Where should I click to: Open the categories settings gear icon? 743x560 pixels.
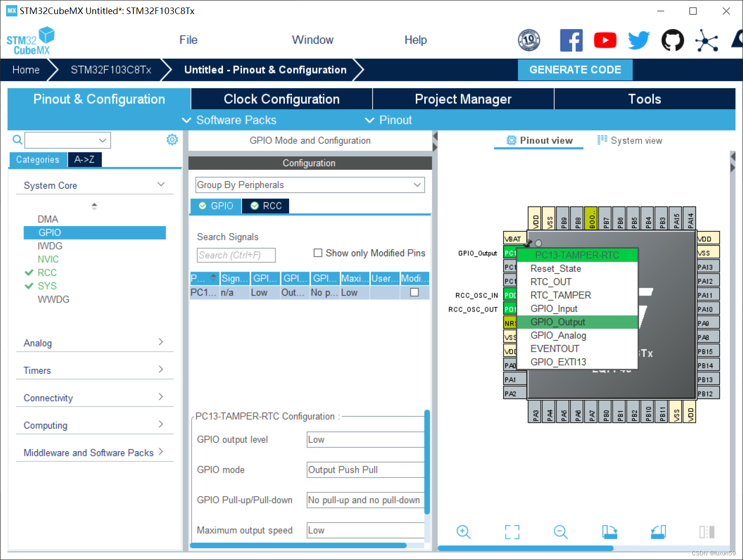click(172, 139)
